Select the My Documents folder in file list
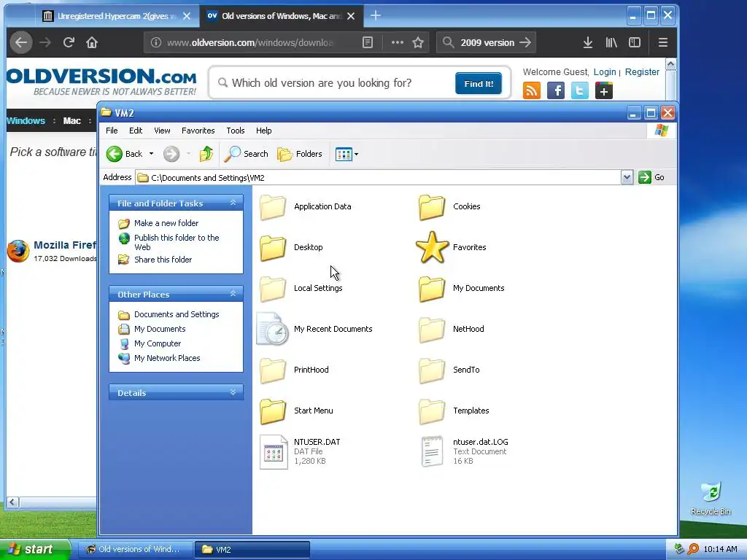This screenshot has width=747, height=560. click(432, 289)
